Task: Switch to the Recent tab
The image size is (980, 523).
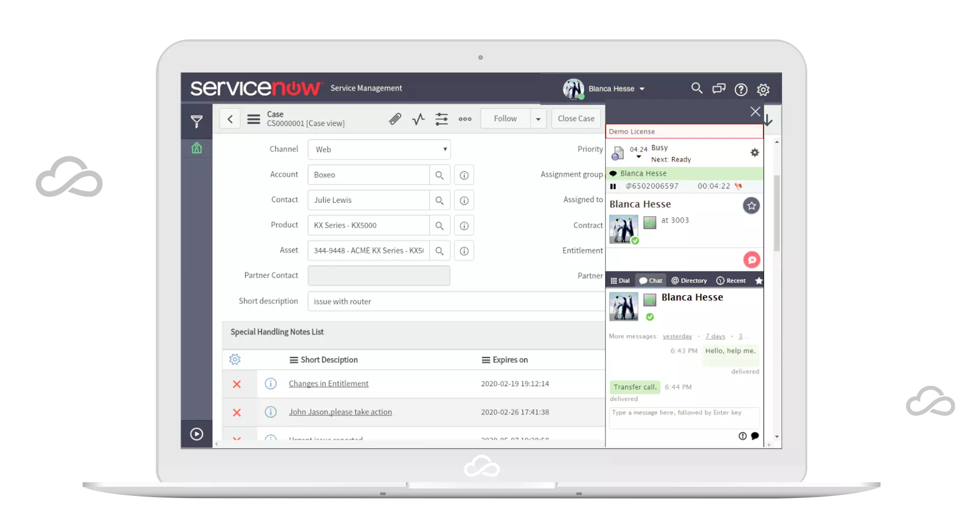Action: (x=731, y=281)
